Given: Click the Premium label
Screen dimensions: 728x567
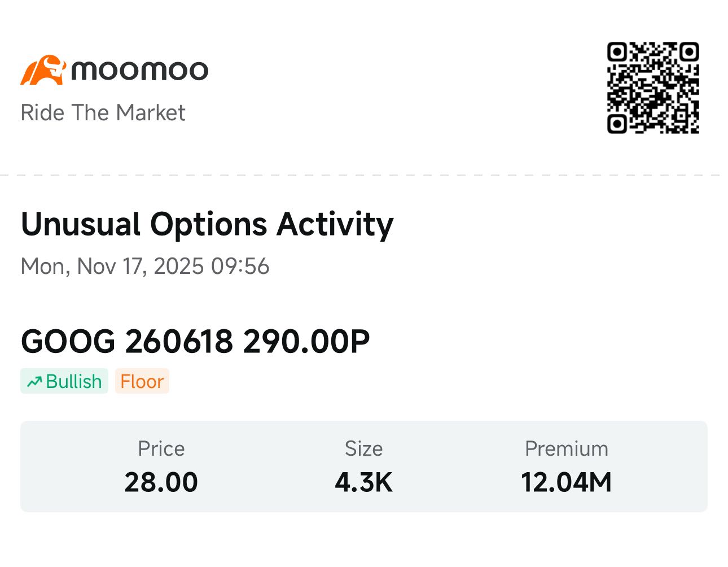Looking at the screenshot, I should pyautogui.click(x=567, y=449).
